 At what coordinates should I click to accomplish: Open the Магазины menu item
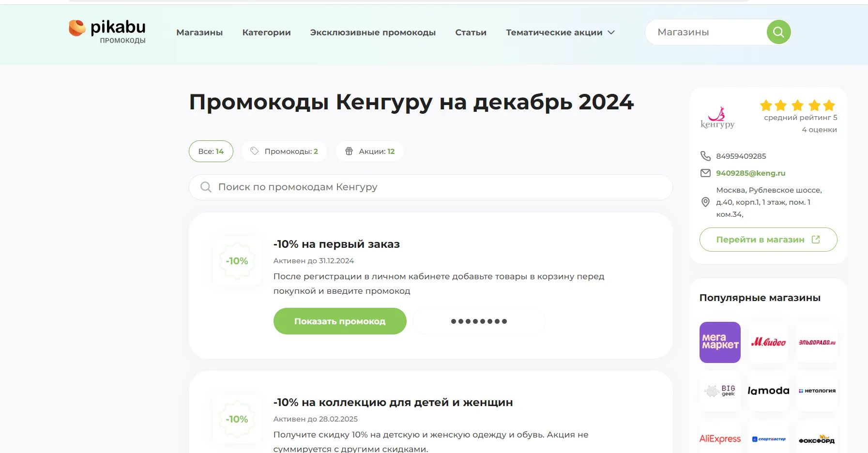pyautogui.click(x=199, y=32)
